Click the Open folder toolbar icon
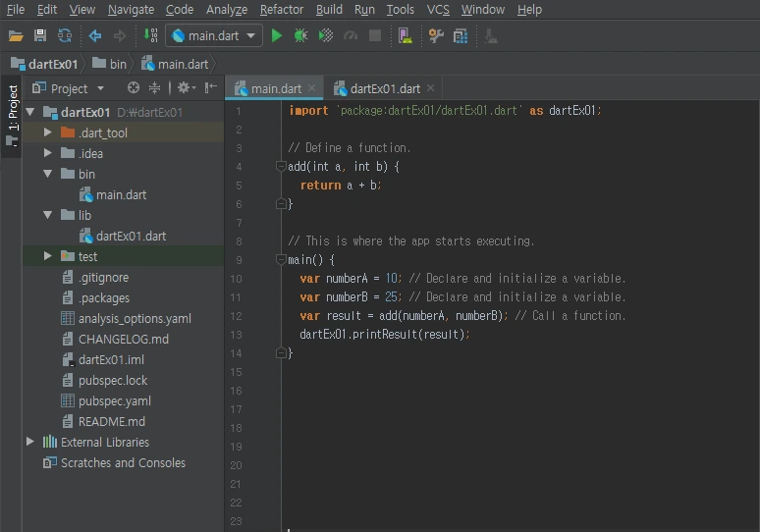This screenshot has height=532, width=760. click(16, 36)
